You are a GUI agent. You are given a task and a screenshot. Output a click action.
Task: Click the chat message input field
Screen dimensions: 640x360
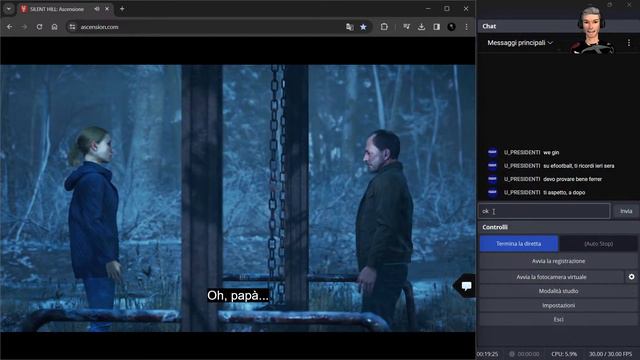[544, 211]
